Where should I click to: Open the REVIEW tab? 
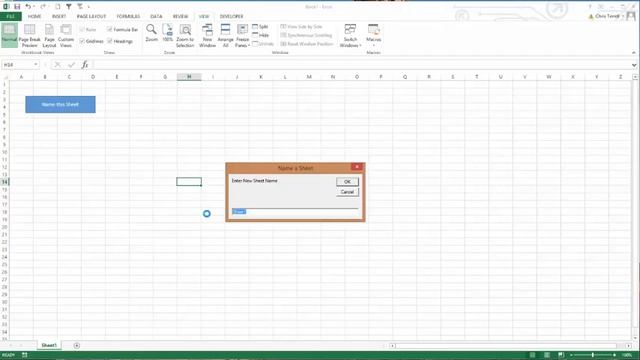tap(180, 16)
